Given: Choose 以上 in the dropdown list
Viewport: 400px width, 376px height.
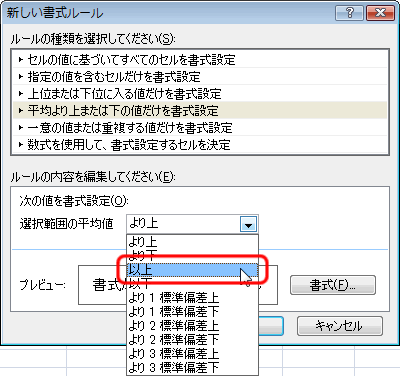Looking at the screenshot, I should click(x=192, y=270).
